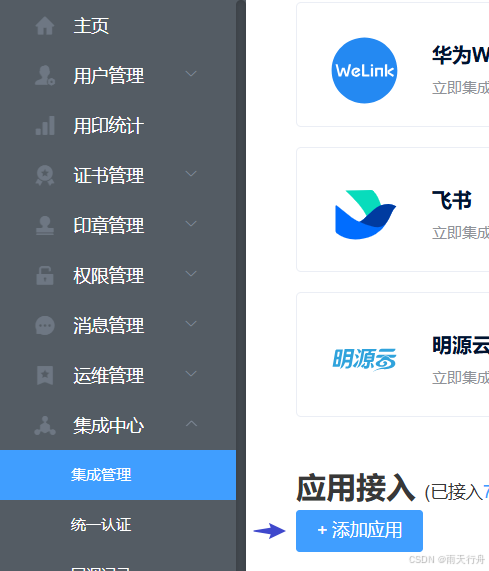Click the bookmark star icon beside 运维管理

coord(45,375)
